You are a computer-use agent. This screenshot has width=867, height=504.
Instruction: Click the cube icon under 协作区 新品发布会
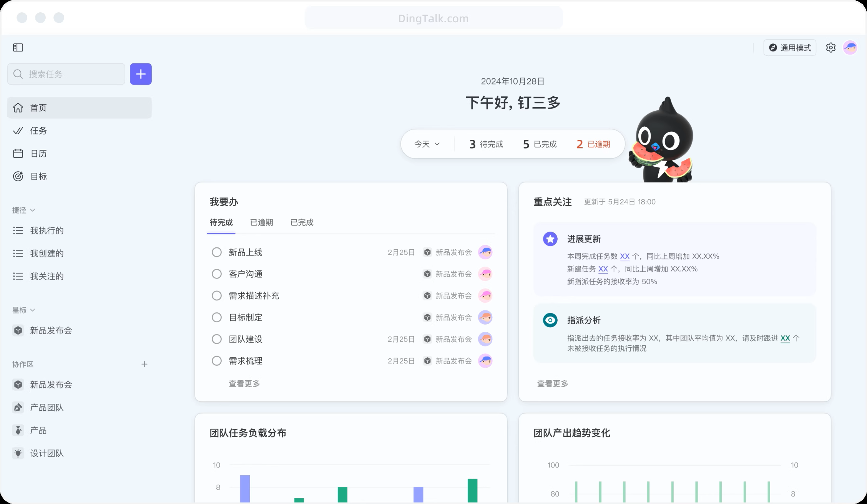(18, 385)
